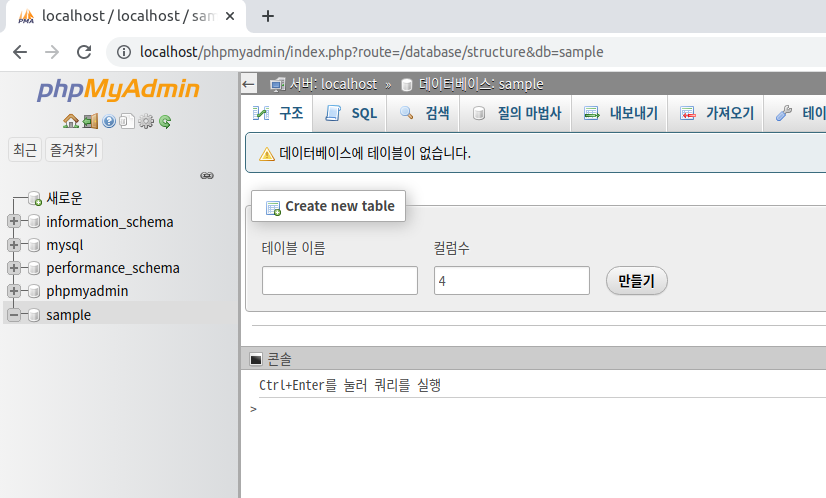Open navigation panel settings gear icon
This screenshot has height=498, width=826.
pos(146,122)
